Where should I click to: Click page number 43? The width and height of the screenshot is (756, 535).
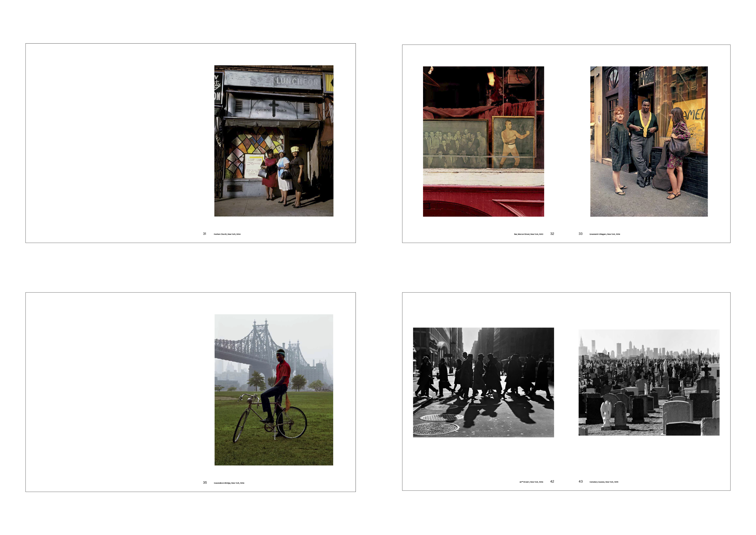(x=581, y=482)
